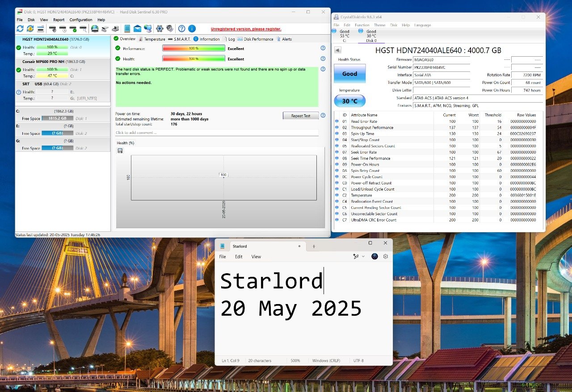Open the File menu in Hard Disk Sentinel

click(x=20, y=20)
